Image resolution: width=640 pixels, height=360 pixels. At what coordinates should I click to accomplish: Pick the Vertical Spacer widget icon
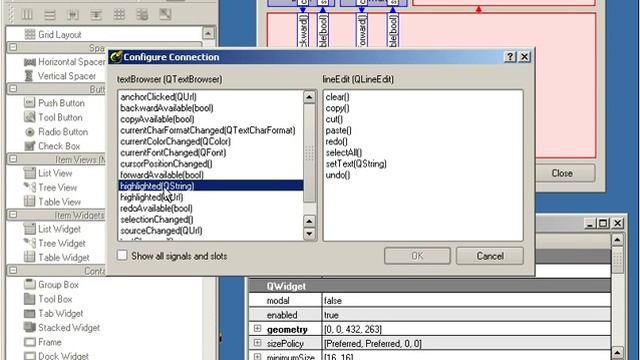pyautogui.click(x=29, y=76)
